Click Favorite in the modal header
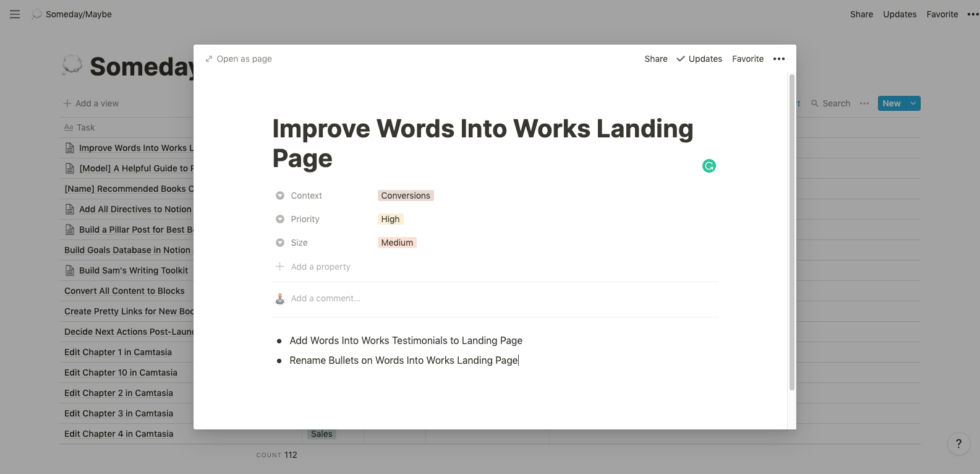 point(748,59)
